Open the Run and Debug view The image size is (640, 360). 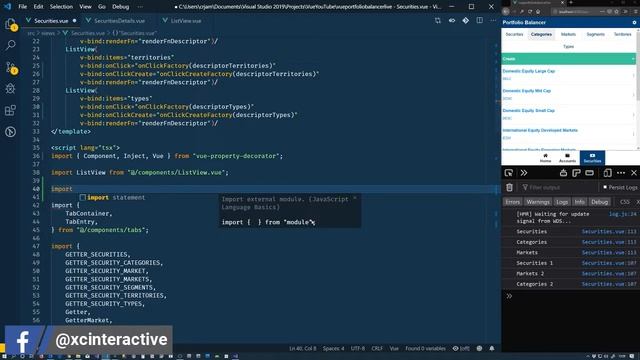11,89
